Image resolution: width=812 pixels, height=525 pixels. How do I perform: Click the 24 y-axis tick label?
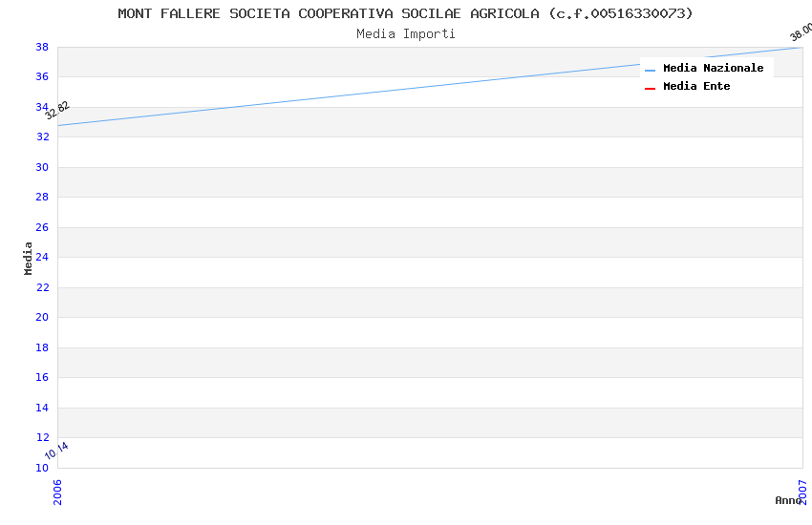pyautogui.click(x=42, y=258)
